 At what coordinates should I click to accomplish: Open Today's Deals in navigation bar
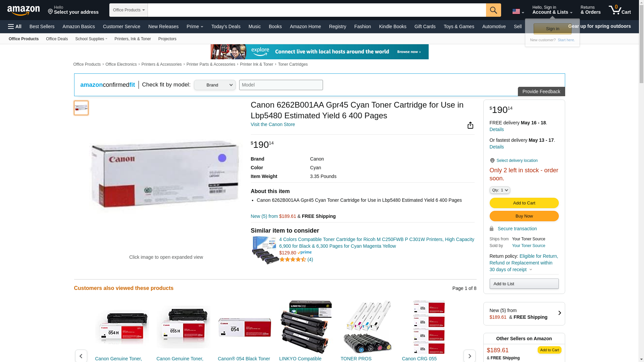[226, 26]
